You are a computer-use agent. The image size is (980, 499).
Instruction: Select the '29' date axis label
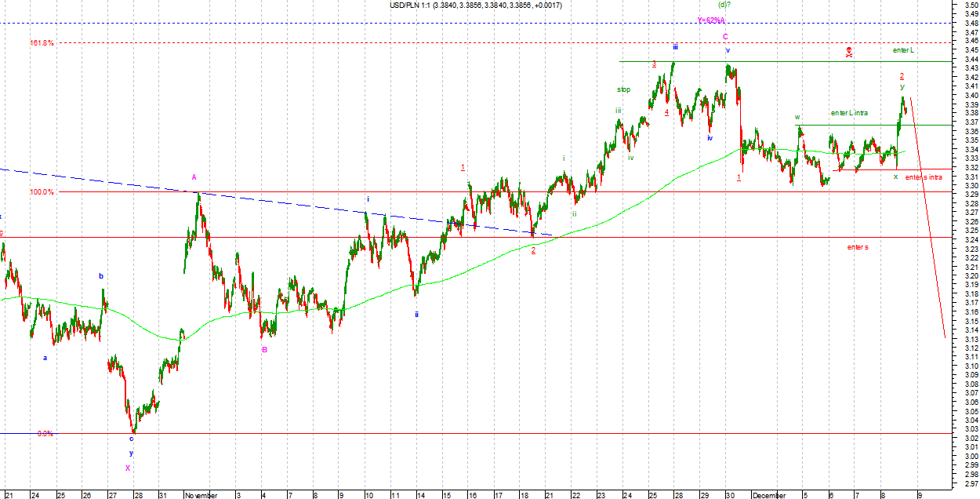click(704, 495)
